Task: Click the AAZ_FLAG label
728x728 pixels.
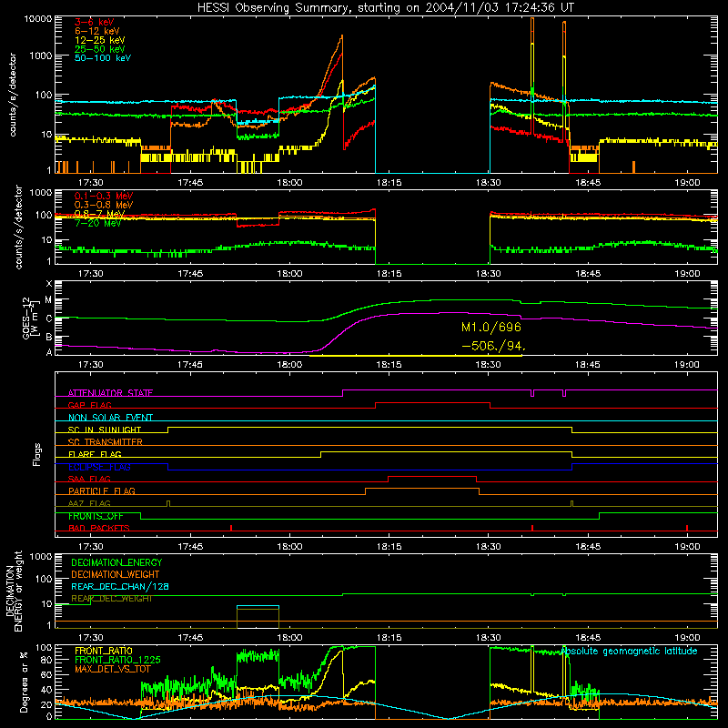Action: tap(89, 503)
